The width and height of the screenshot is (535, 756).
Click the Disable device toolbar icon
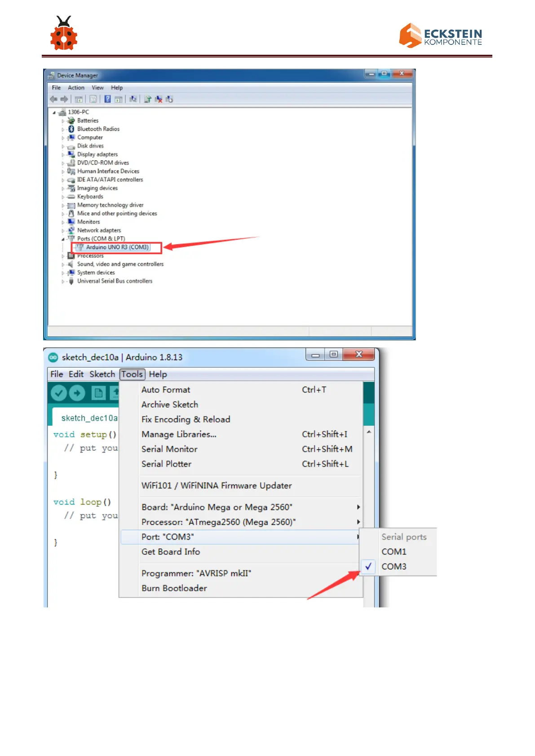pos(169,99)
